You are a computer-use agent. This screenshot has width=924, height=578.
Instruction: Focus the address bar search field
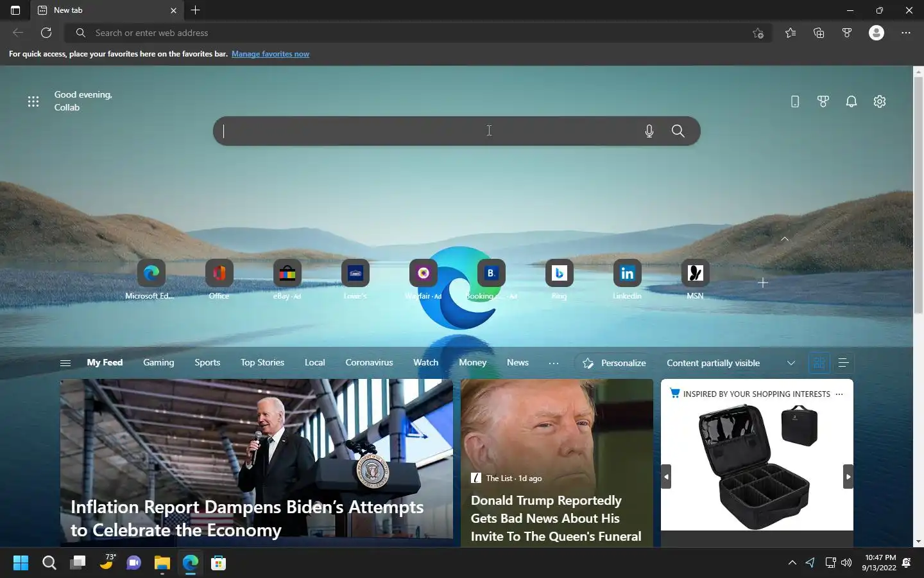[x=411, y=33]
